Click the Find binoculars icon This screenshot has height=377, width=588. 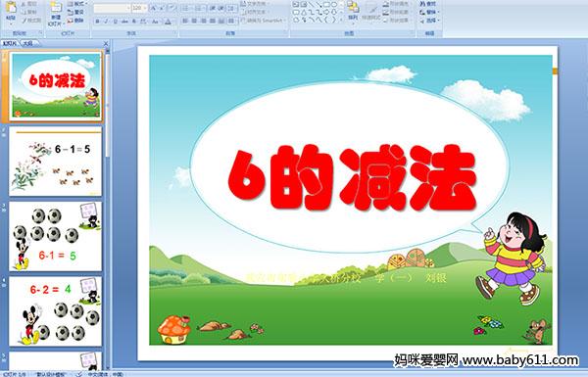(422, 4)
